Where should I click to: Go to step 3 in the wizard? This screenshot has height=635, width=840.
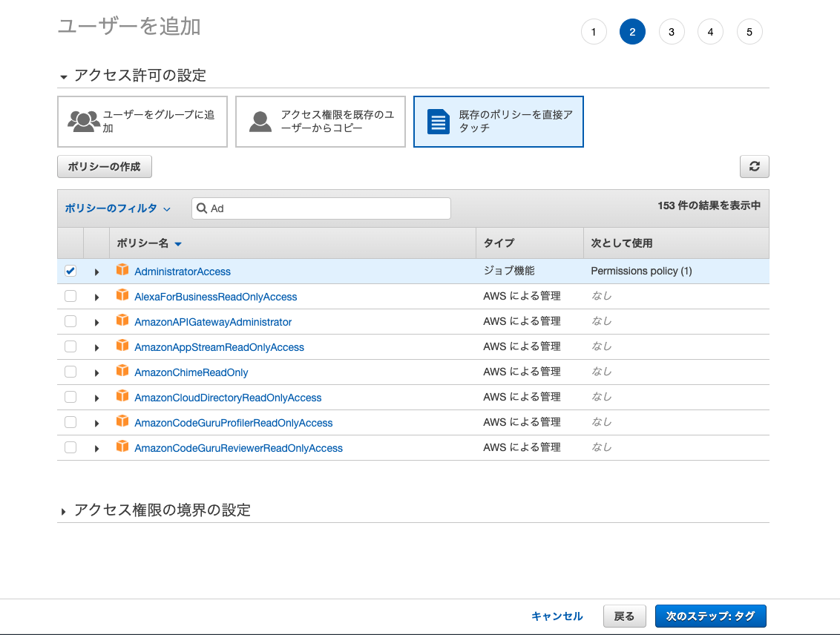click(671, 32)
